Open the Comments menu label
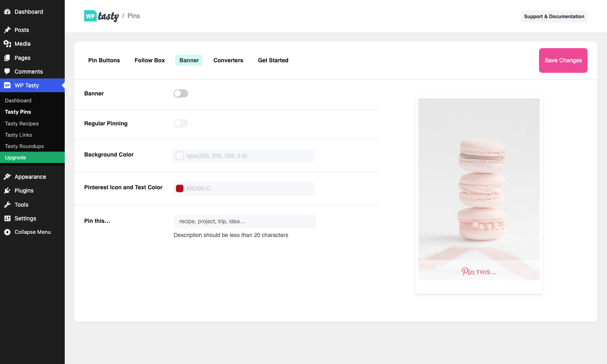Screen dimensions: 607x364 click(x=29, y=72)
